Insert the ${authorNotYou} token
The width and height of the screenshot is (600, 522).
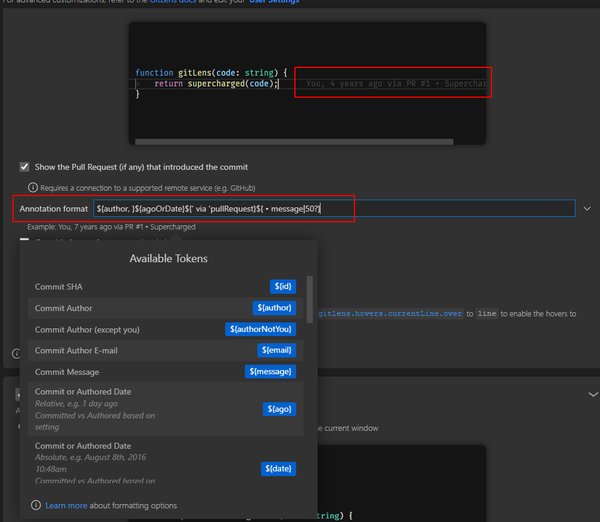(260, 329)
